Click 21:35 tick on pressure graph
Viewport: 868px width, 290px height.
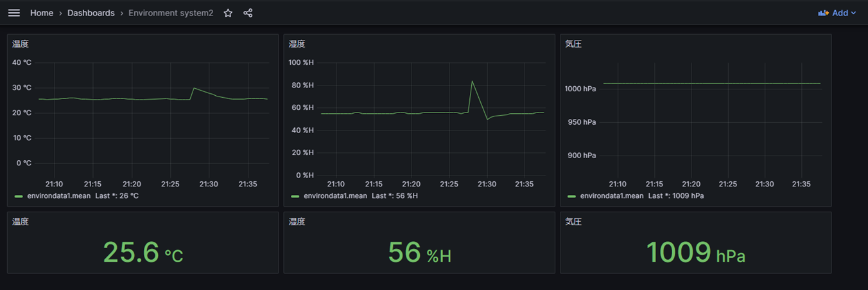(x=801, y=184)
